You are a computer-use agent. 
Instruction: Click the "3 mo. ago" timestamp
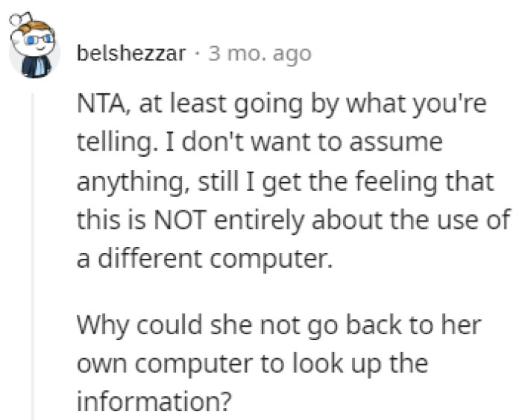coord(260,55)
